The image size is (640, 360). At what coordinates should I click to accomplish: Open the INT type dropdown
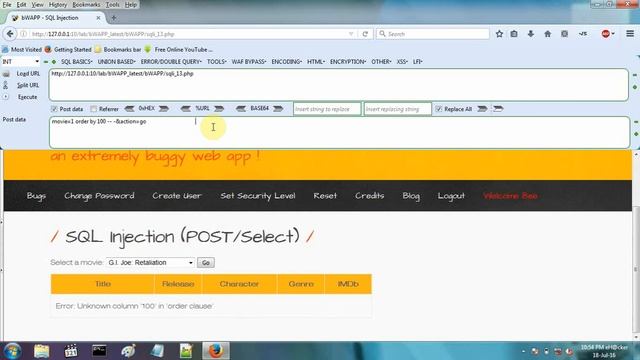[x=20, y=62]
